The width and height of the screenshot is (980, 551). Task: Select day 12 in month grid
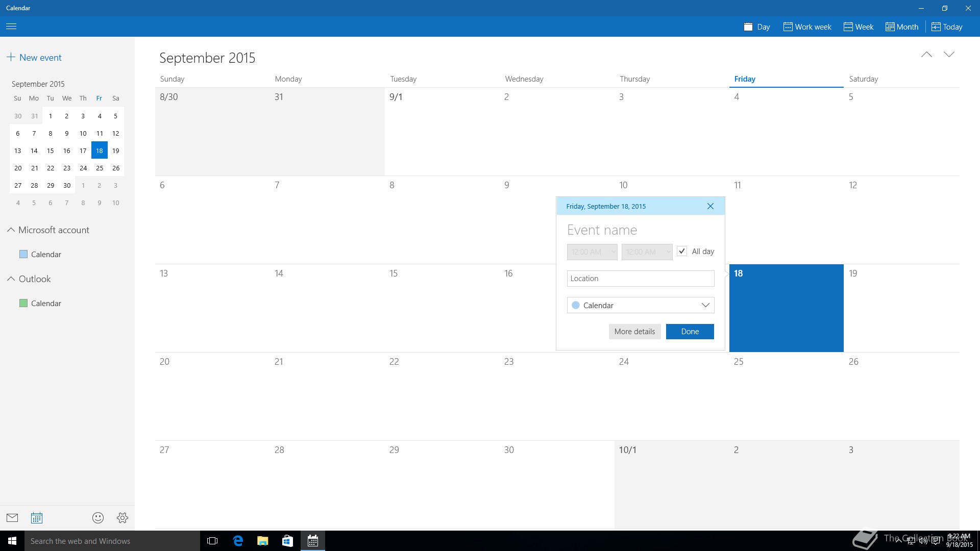pos(901,220)
